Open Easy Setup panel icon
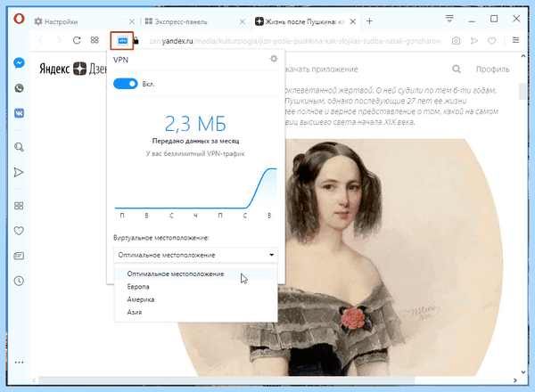This screenshot has height=392, width=535. point(515,40)
